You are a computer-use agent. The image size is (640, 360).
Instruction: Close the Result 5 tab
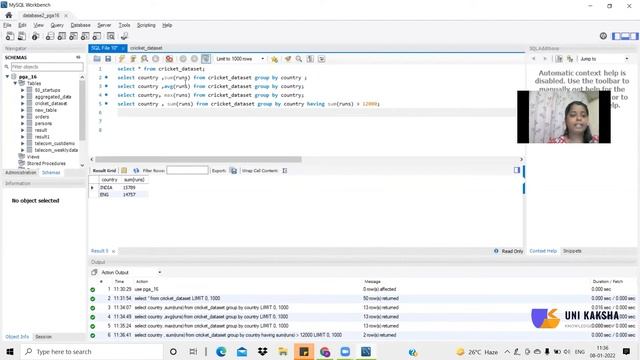coord(113,251)
